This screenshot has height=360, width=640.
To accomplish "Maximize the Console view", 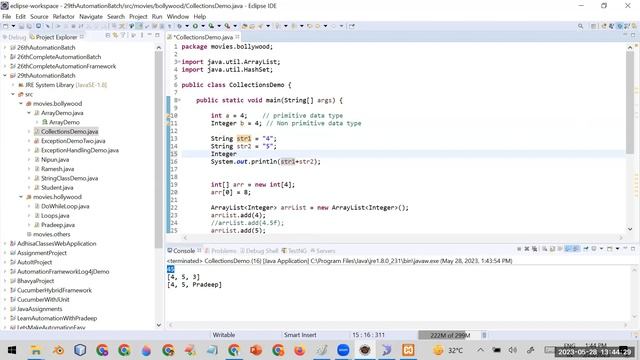I will [x=633, y=249].
